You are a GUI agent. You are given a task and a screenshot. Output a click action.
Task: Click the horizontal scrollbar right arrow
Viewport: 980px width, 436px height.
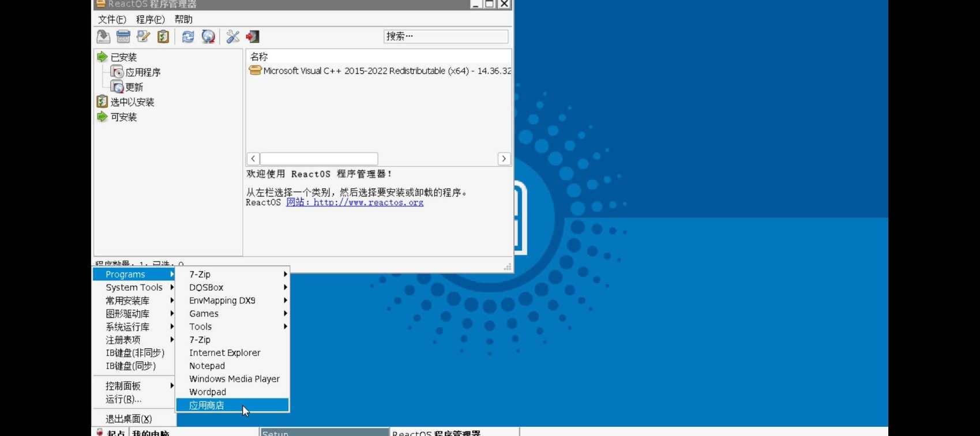504,159
